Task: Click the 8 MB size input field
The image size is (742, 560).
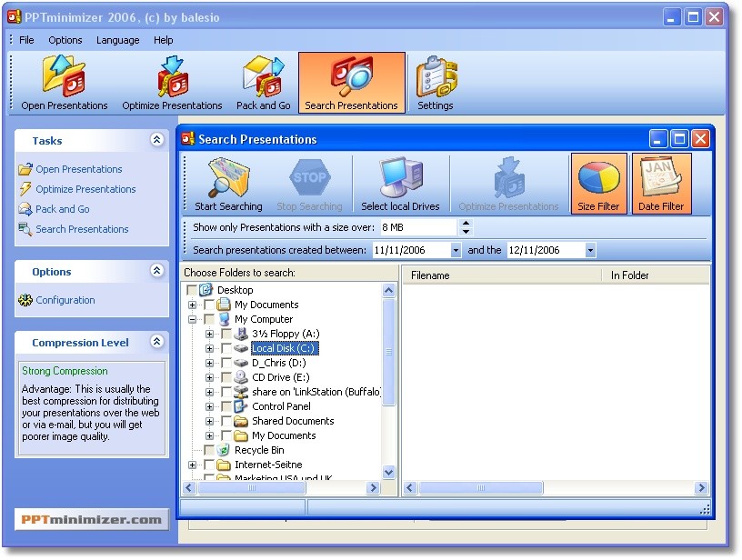Action: pyautogui.click(x=419, y=227)
